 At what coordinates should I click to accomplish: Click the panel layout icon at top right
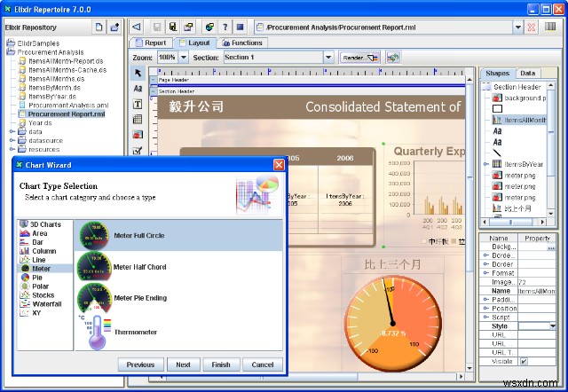550,27
